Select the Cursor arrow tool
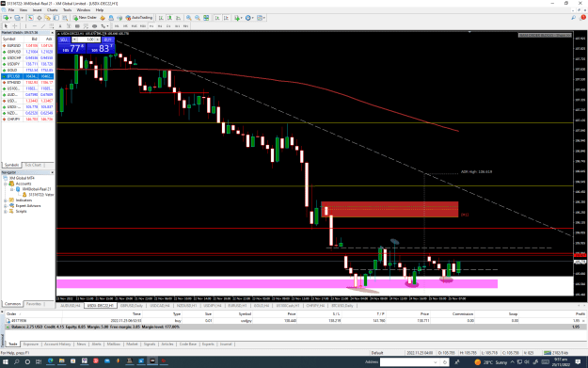This screenshot has width=588, height=368. pyautogui.click(x=6, y=26)
